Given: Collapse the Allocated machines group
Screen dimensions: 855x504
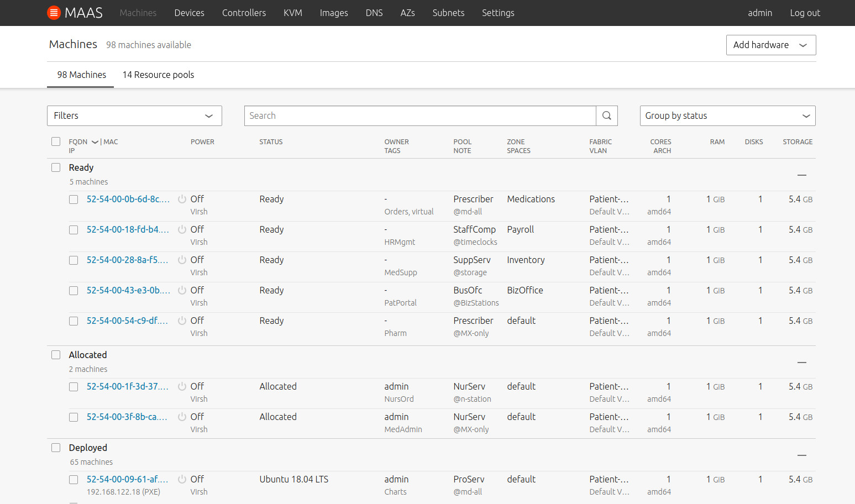Looking at the screenshot, I should tap(802, 363).
